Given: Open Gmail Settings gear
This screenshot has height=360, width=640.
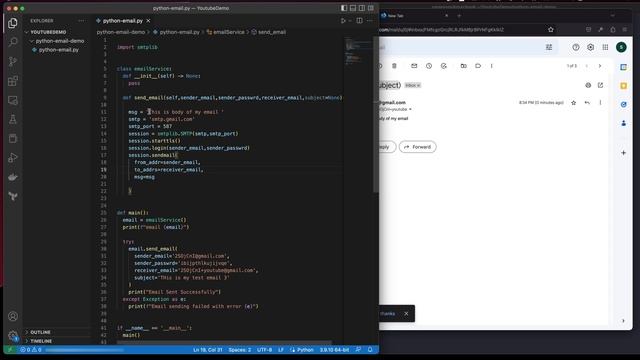Looking at the screenshot, I should point(591,47).
